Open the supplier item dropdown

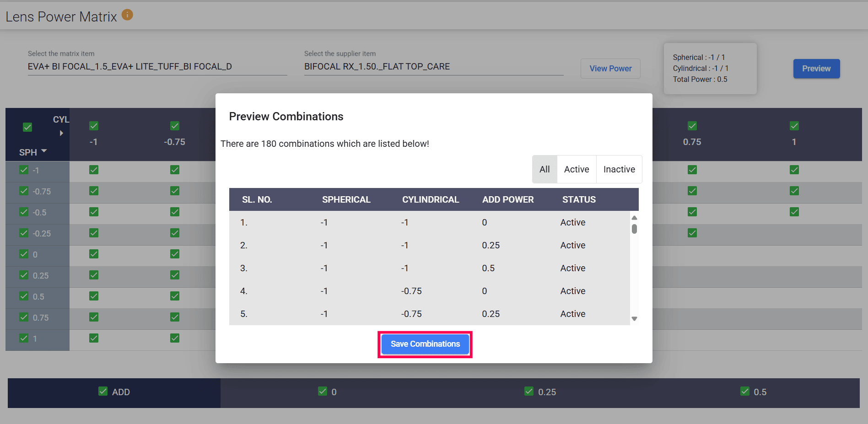433,67
